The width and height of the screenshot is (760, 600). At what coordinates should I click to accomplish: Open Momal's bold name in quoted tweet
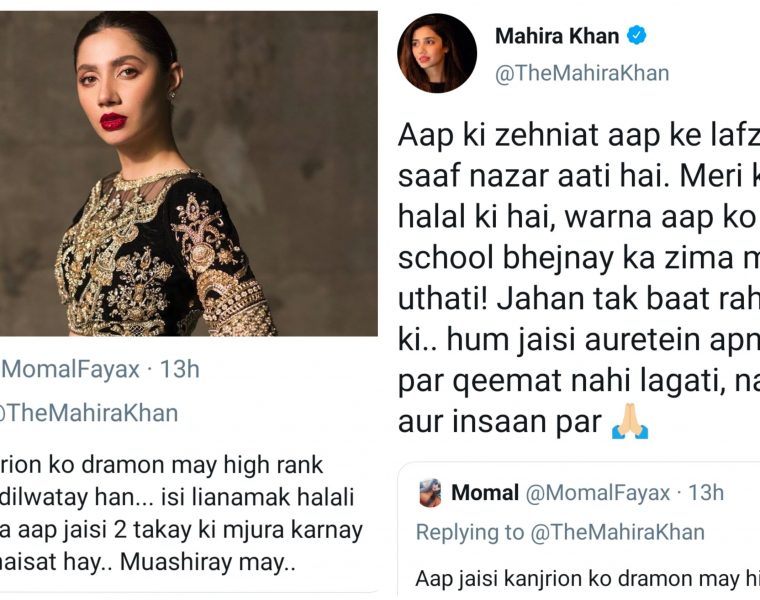pos(485,493)
